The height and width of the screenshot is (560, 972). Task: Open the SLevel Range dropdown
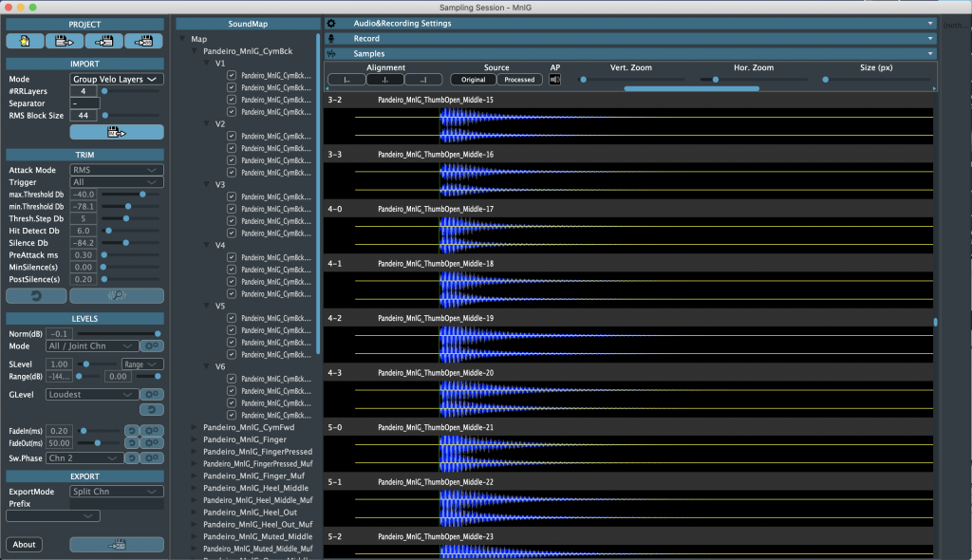pyautogui.click(x=142, y=364)
